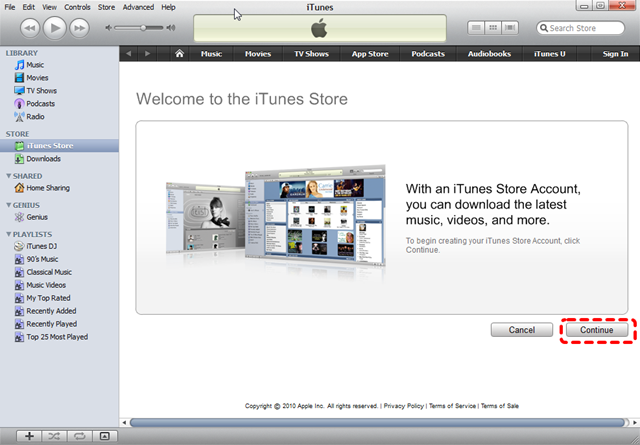The width and height of the screenshot is (640, 445).
Task: Click the store forward arrow
Action: point(147,53)
